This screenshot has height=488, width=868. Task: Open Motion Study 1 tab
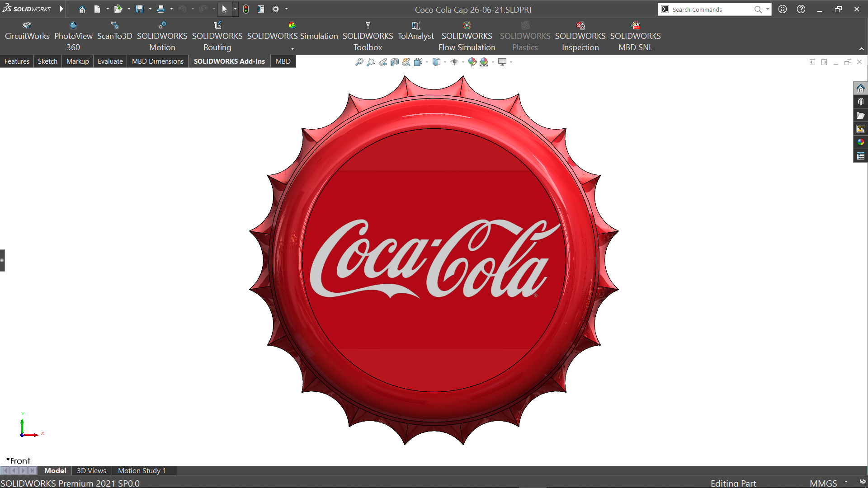[x=142, y=471]
